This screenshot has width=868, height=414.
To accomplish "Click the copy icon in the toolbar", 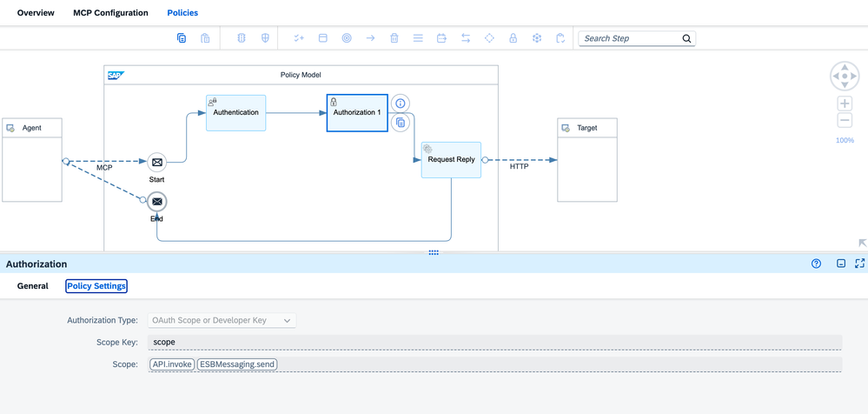I will coord(182,38).
